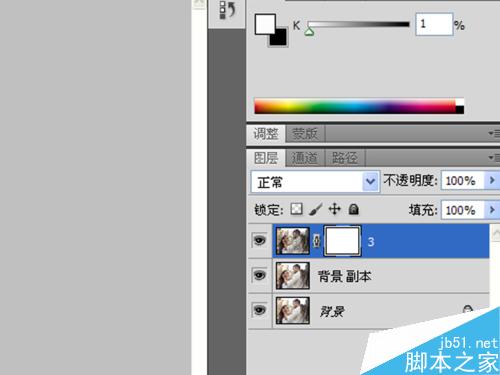This screenshot has height=375, width=500.
Task: Select the 背景 副本 layer thumbnail
Action: click(x=293, y=276)
